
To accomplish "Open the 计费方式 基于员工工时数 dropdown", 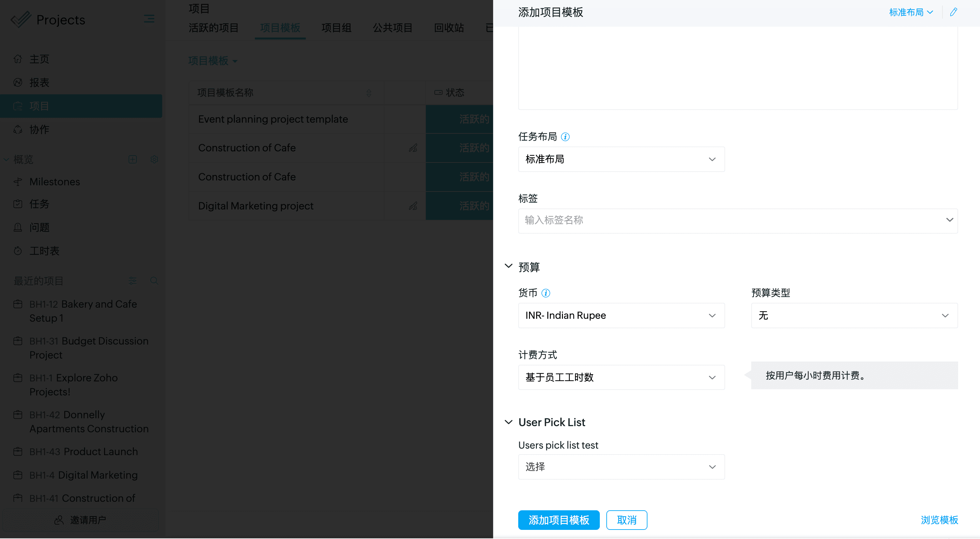I will (x=621, y=378).
